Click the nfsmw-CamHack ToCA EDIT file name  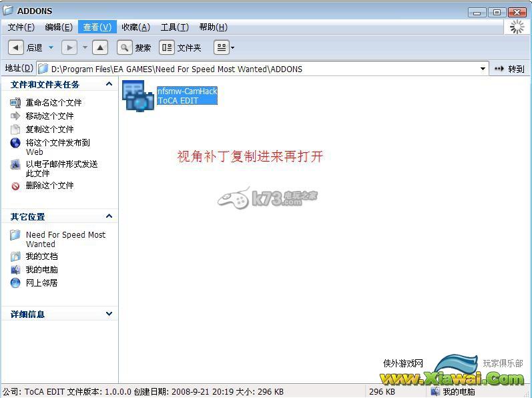click(x=187, y=95)
